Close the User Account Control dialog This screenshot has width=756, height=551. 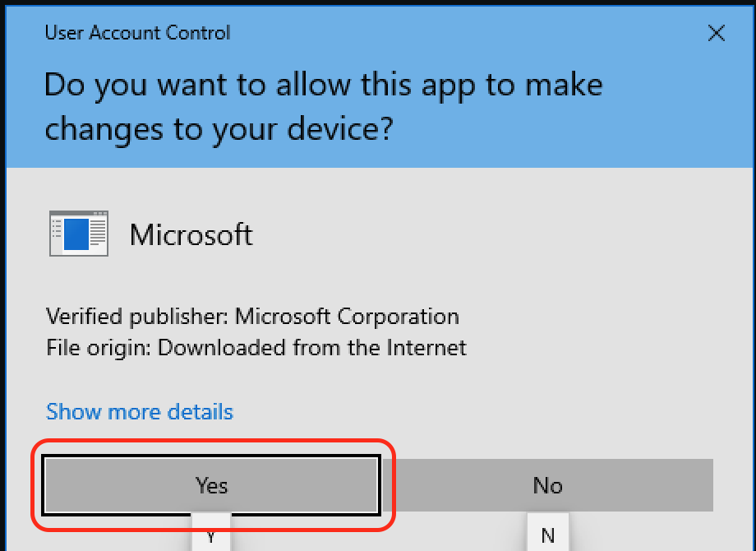pyautogui.click(x=717, y=33)
